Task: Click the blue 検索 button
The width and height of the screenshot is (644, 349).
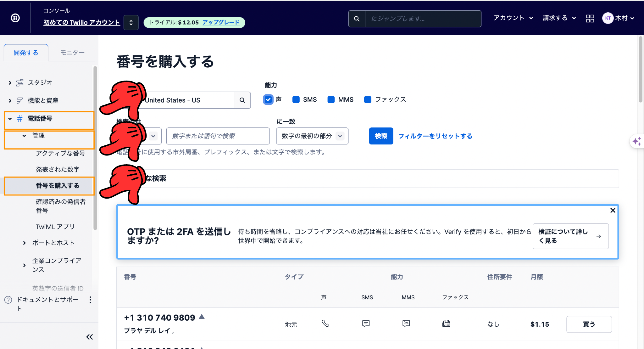Action: point(381,136)
